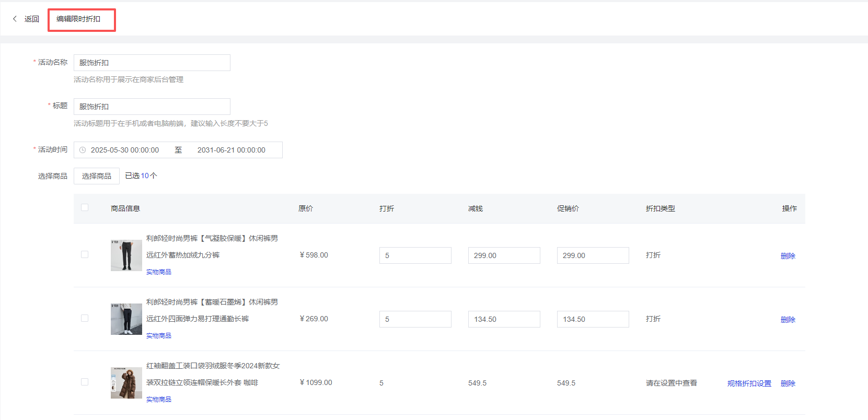Open the end date 2031-06-21 picker
This screenshot has height=420, width=868.
[x=231, y=150]
